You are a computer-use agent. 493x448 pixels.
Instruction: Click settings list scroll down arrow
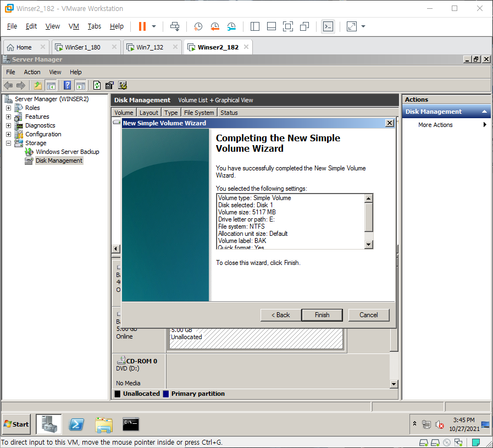368,244
